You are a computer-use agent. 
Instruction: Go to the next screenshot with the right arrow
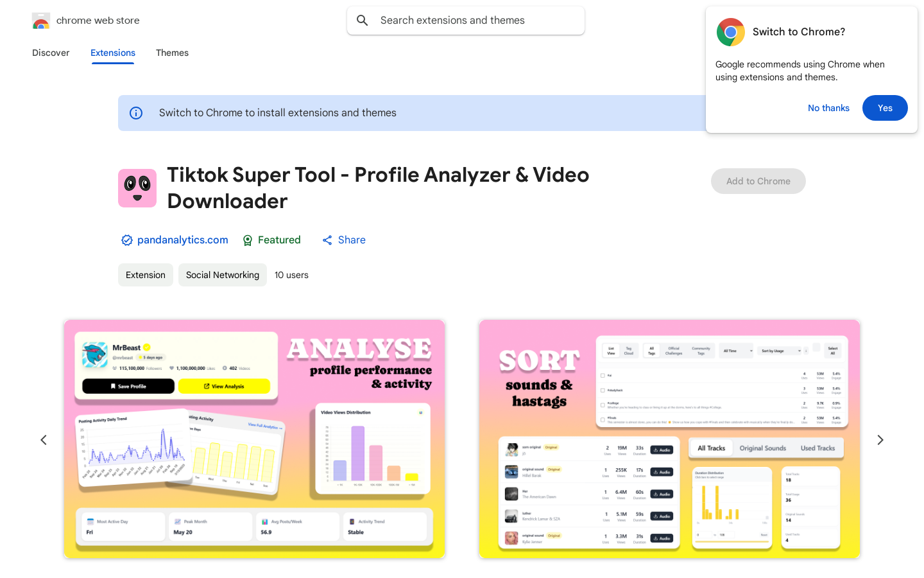tap(880, 440)
